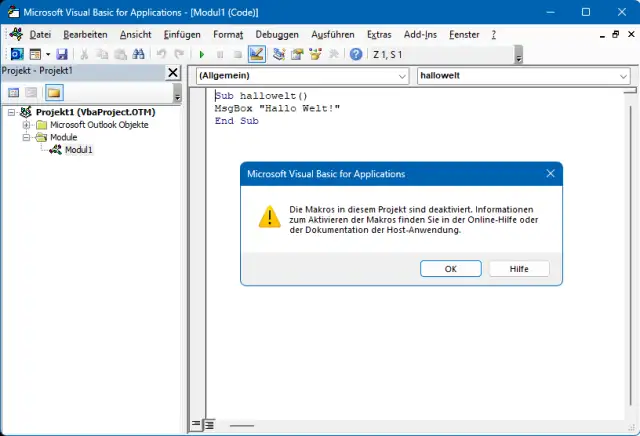Open the Einfügen menu
Screen dimensions: 640x436
click(182, 34)
